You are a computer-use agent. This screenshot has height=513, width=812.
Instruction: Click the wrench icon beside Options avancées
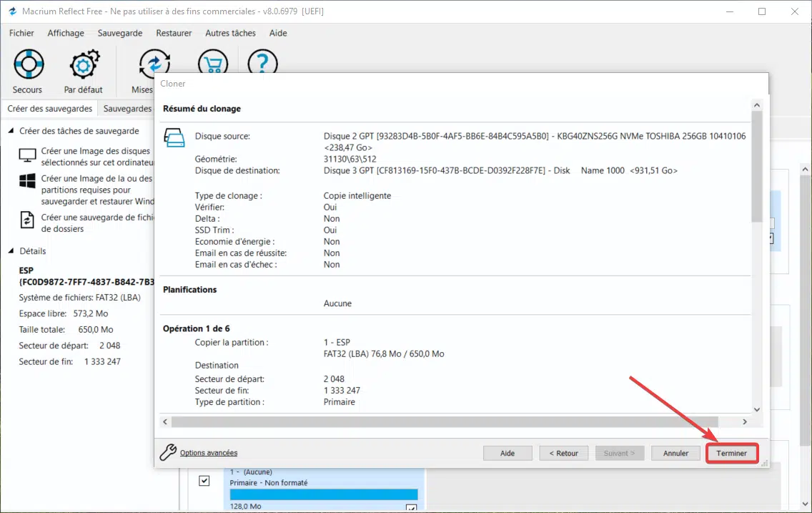[168, 452]
